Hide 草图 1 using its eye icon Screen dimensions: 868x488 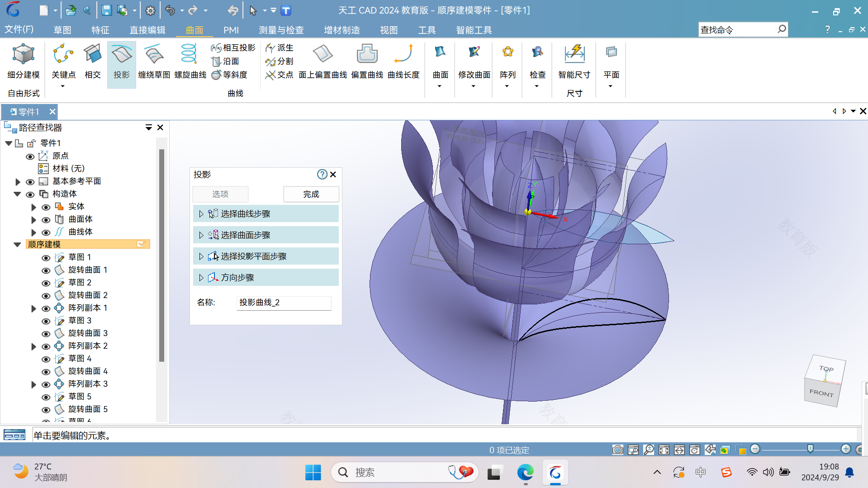coord(46,258)
